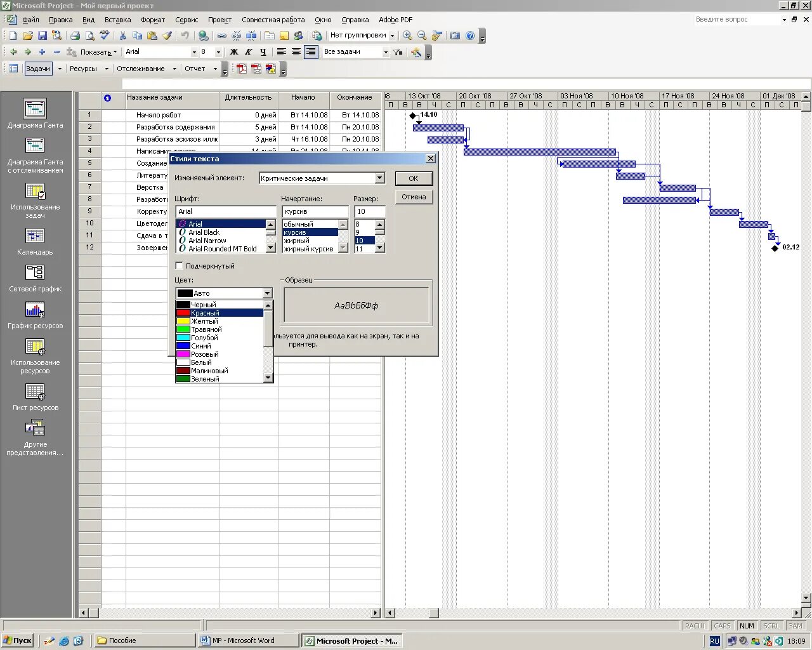Open the Лист ресурсов view
The image size is (812, 650).
coord(36,397)
